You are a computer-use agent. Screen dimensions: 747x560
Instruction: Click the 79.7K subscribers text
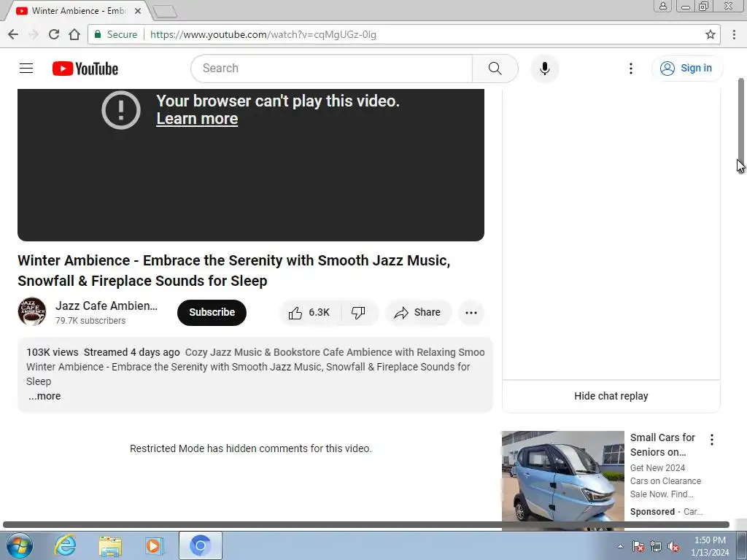click(x=90, y=321)
